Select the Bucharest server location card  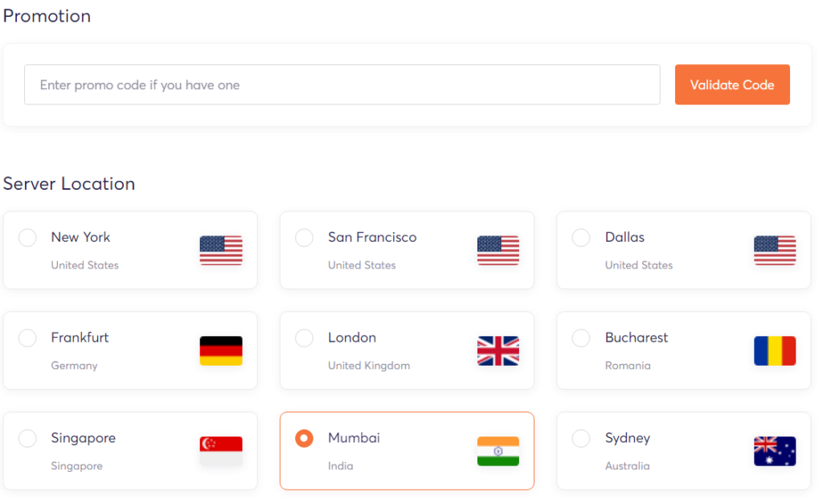pyautogui.click(x=683, y=350)
